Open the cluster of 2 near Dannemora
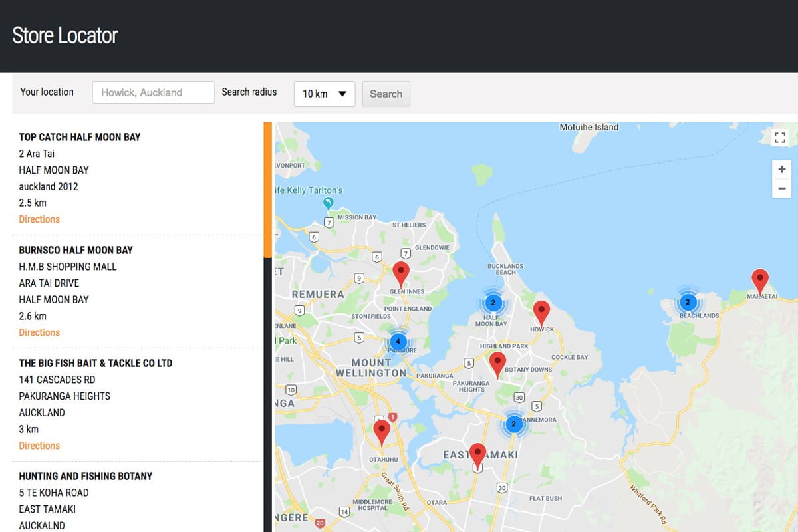The height and width of the screenshot is (532, 798). coord(513,424)
